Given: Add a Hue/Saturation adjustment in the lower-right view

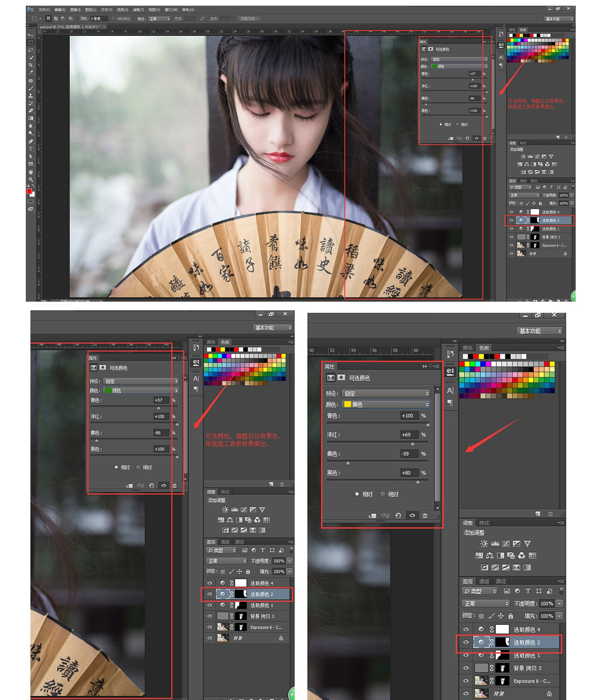Looking at the screenshot, I should [x=479, y=556].
